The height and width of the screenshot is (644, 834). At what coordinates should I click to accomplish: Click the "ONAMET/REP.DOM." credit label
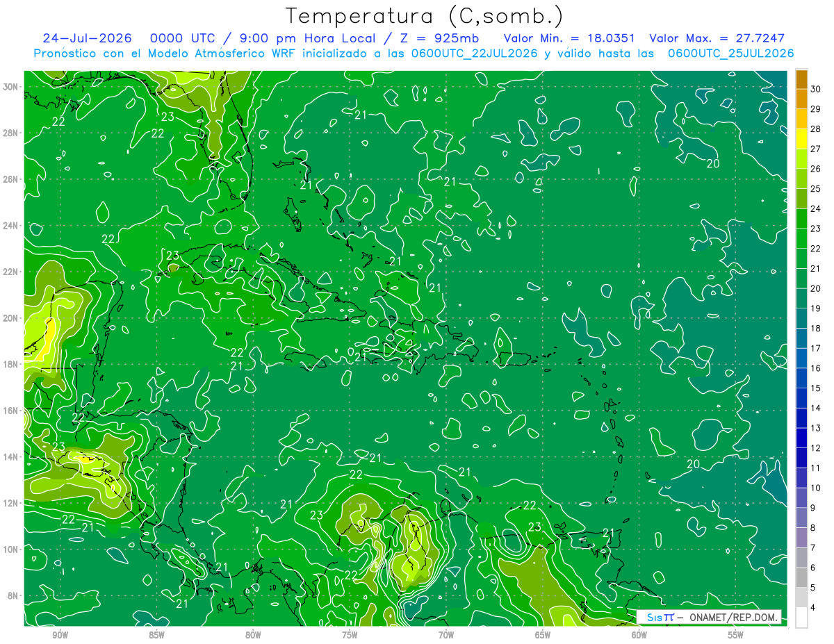(734, 617)
